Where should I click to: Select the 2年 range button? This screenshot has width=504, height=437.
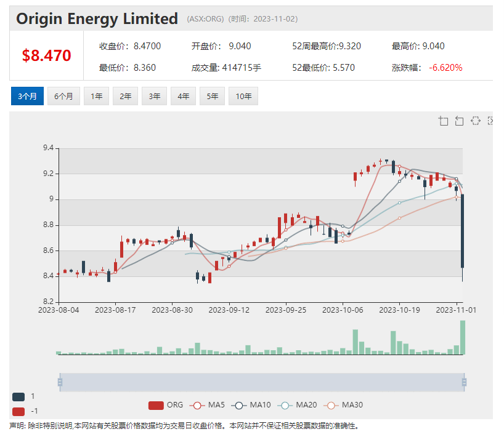tap(126, 96)
